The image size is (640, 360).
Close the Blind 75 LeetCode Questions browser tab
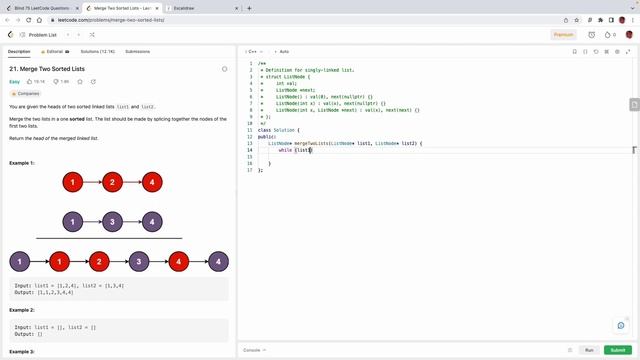pyautogui.click(x=77, y=8)
